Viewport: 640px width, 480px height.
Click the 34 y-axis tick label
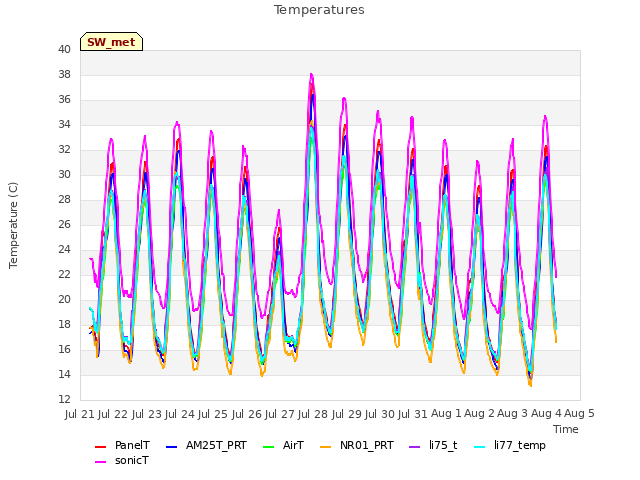point(64,124)
